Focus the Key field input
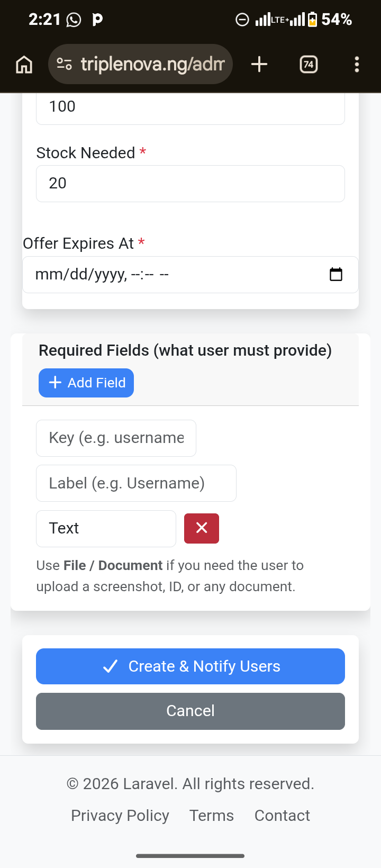The width and height of the screenshot is (381, 868). pyautogui.click(x=116, y=438)
